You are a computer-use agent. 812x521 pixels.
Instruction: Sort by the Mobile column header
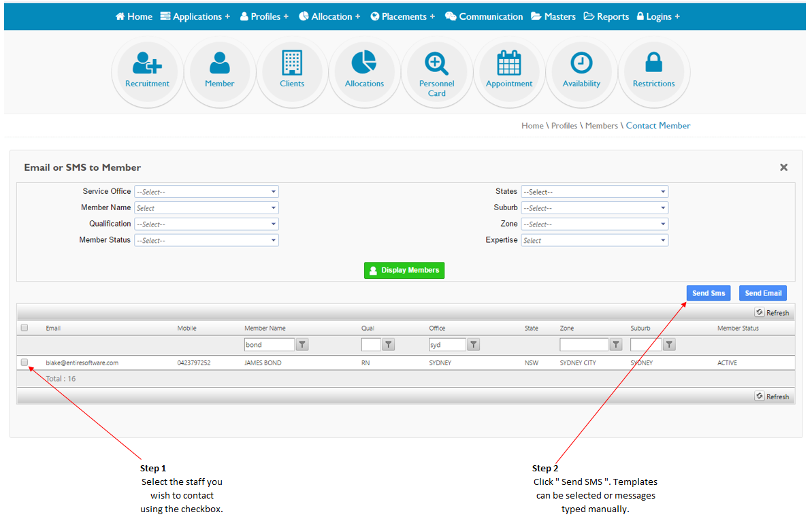tap(186, 328)
